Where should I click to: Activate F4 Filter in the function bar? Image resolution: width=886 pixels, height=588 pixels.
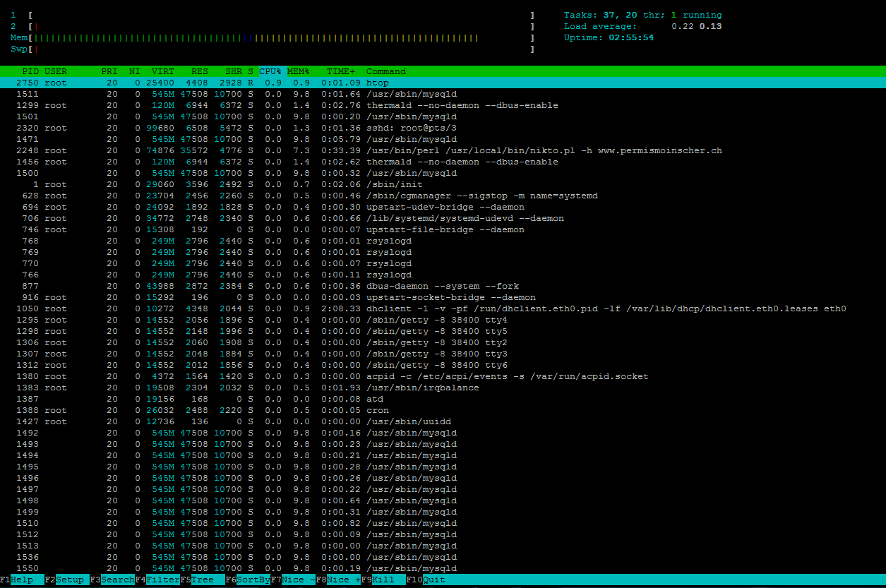[157, 580]
